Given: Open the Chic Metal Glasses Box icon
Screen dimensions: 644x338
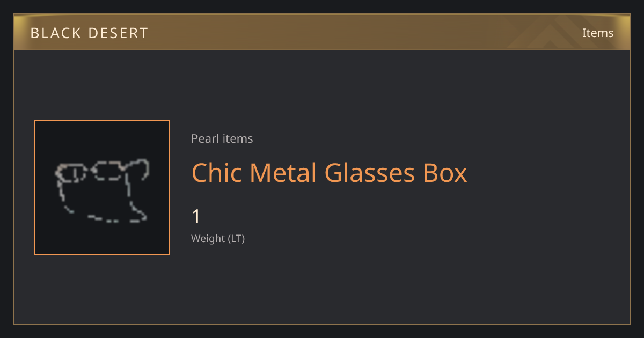Looking at the screenshot, I should coord(102,187).
